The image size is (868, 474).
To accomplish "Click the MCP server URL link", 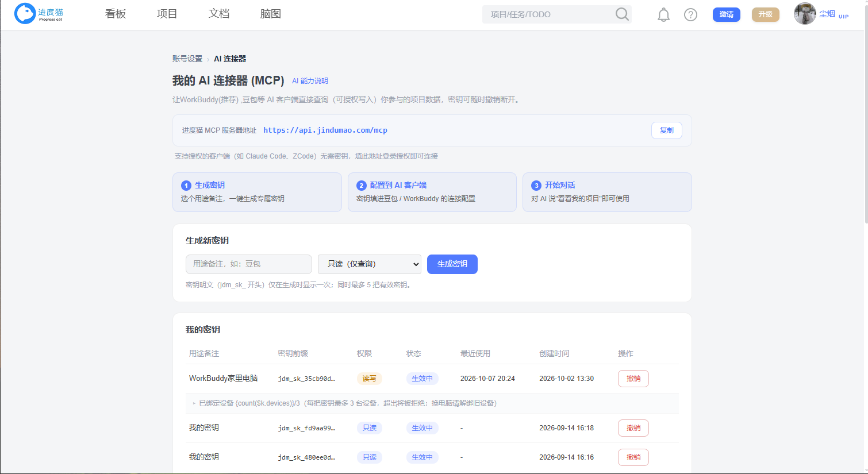I will coord(325,130).
